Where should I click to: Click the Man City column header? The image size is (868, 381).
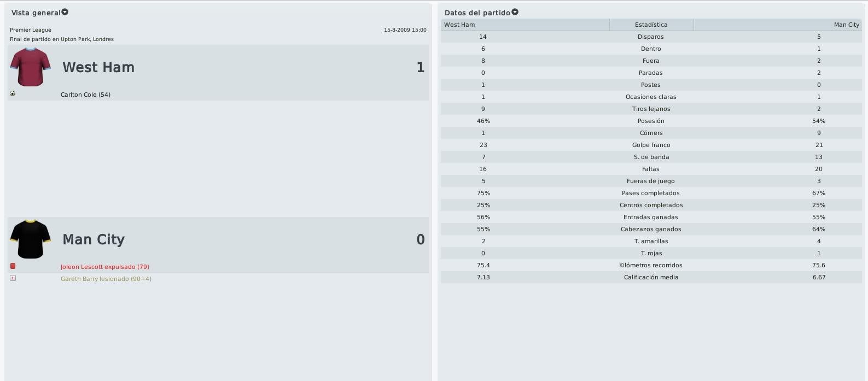[x=778, y=25]
